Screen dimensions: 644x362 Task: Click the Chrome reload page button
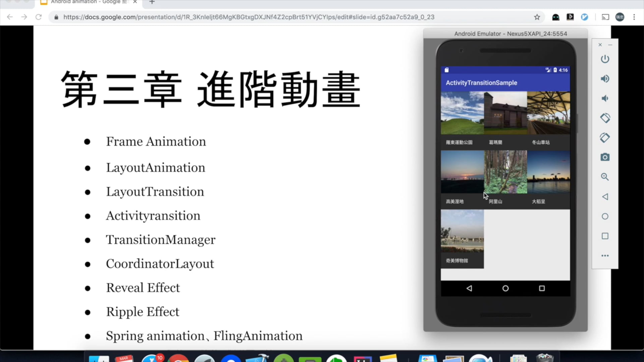39,17
